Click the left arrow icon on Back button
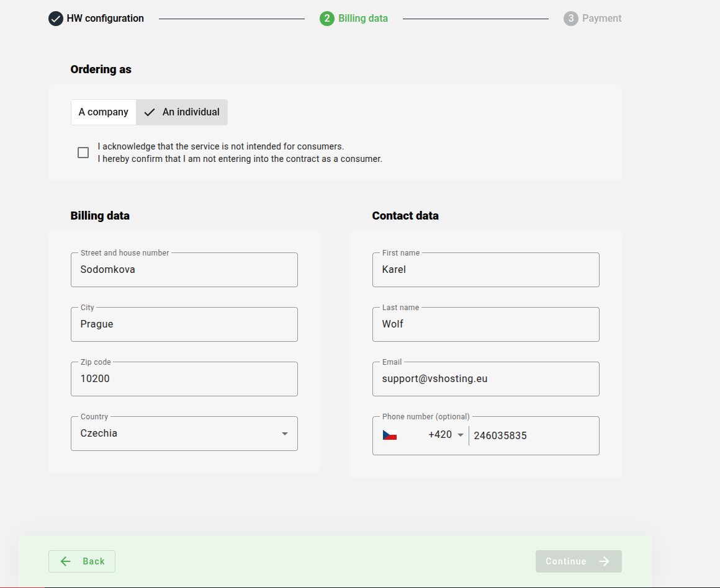 [66, 561]
